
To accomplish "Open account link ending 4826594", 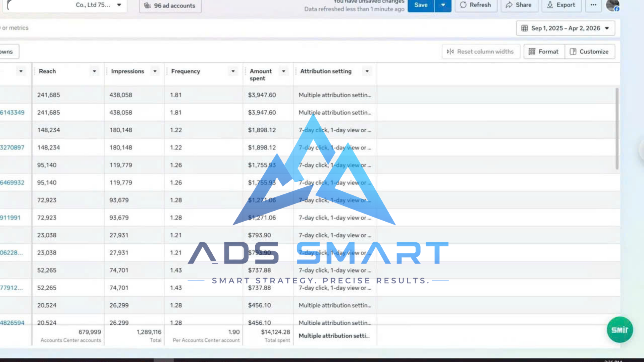I will pos(12,322).
